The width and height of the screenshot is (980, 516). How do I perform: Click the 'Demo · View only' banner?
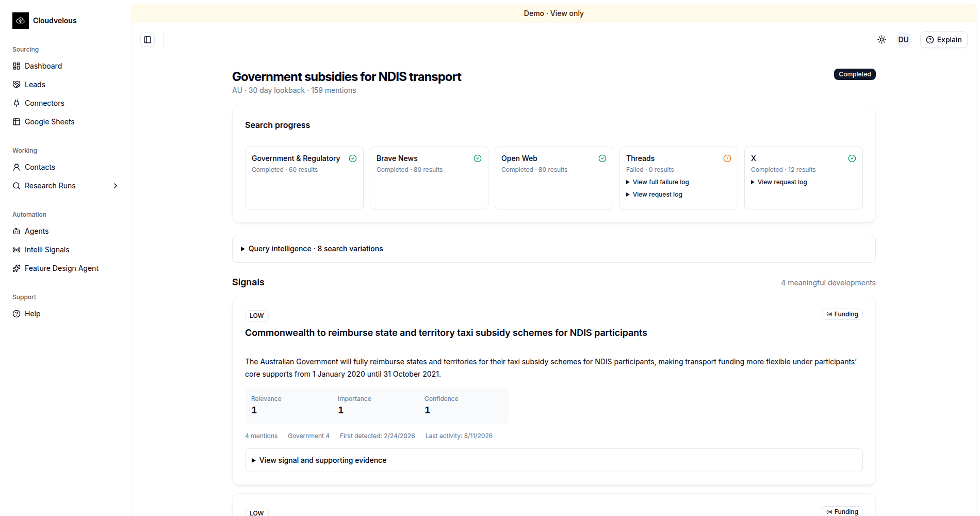[x=554, y=13]
